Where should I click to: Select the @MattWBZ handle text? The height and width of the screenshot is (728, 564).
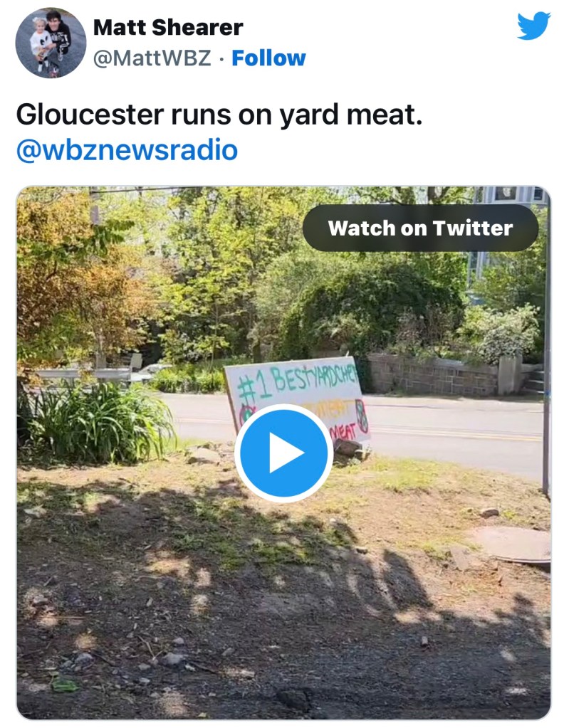point(152,58)
